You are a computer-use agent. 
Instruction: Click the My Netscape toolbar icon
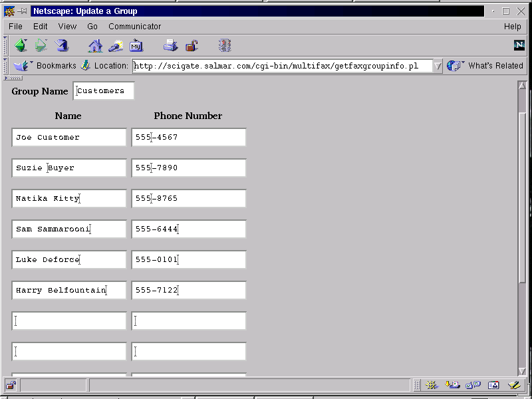[136, 46]
